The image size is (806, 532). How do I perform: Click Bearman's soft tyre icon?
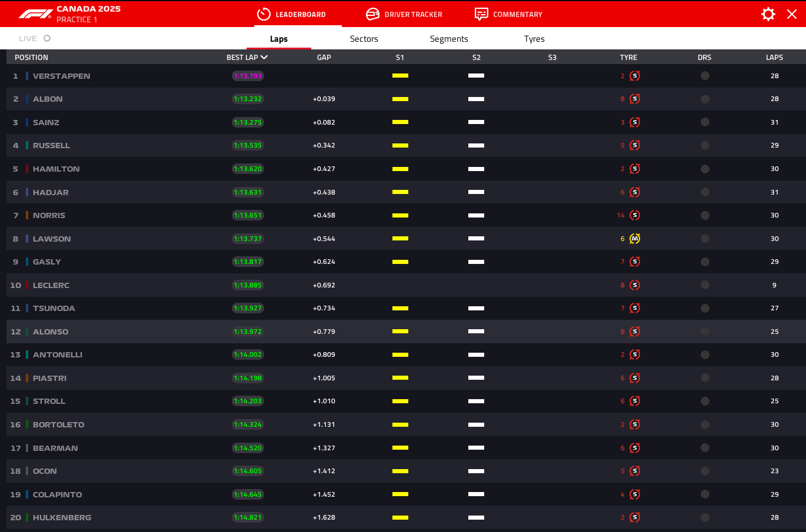635,448
